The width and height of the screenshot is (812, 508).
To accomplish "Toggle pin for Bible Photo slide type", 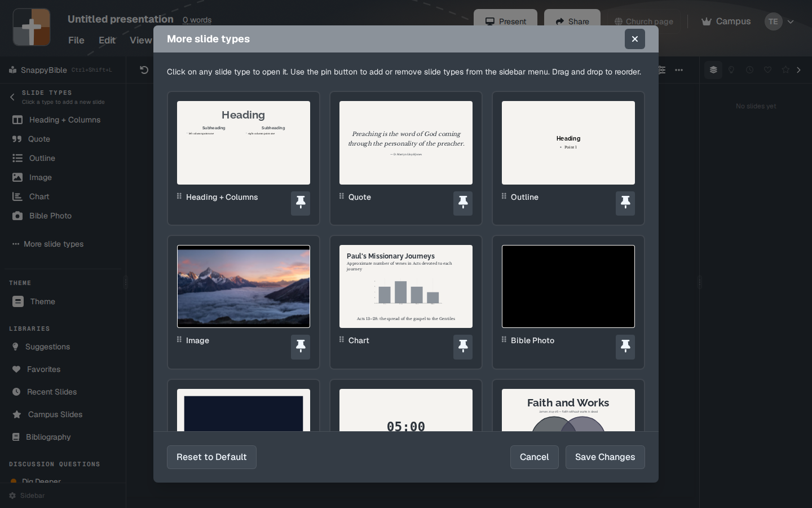I will (625, 347).
